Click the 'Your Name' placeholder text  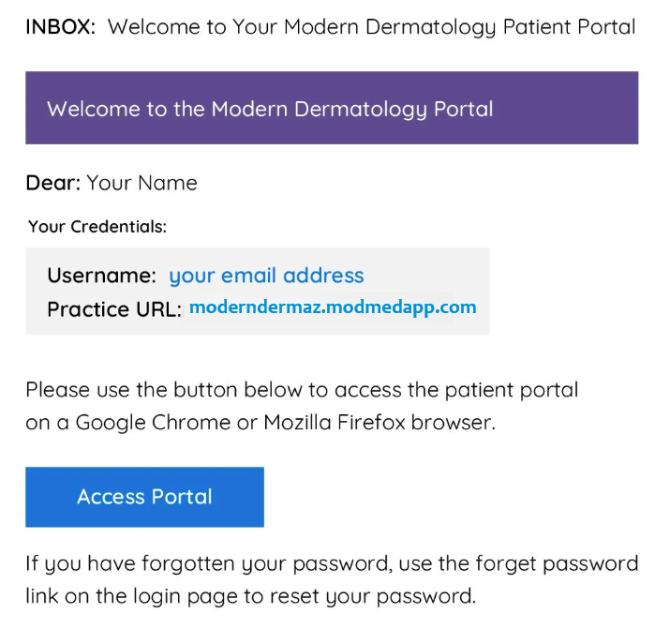point(141,183)
